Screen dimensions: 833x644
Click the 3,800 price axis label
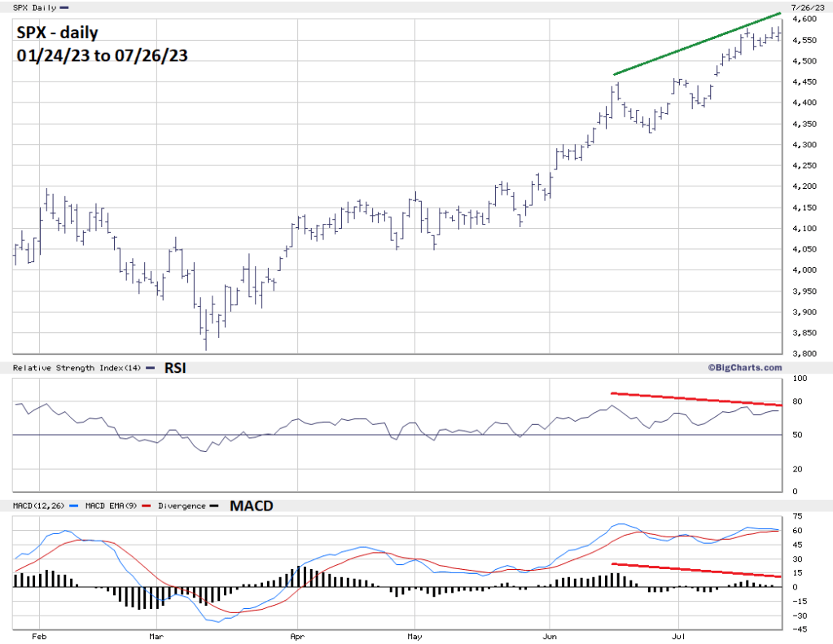pos(805,354)
